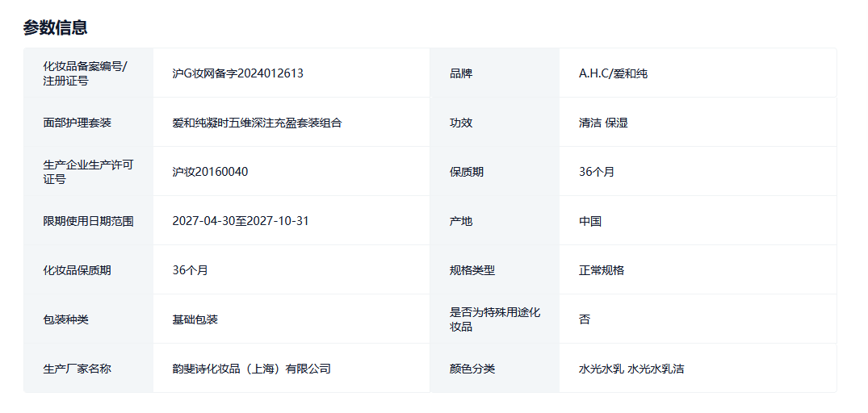
Task: Click the efficacy value 清洁 保湿
Action: pyautogui.click(x=603, y=123)
